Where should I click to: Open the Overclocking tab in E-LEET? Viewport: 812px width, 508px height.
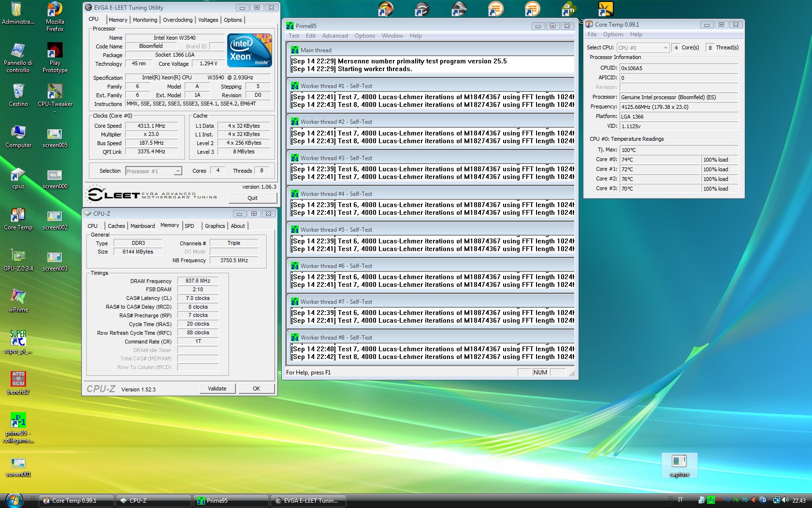tap(177, 20)
